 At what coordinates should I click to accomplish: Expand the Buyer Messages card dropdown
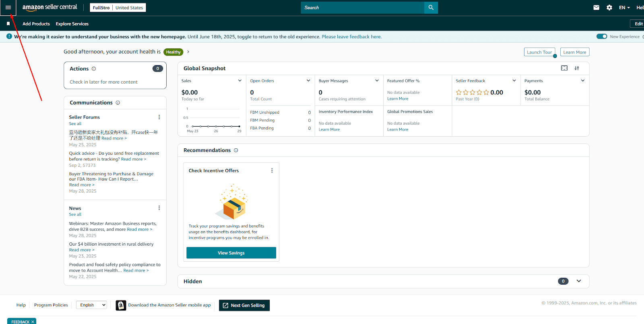click(377, 81)
